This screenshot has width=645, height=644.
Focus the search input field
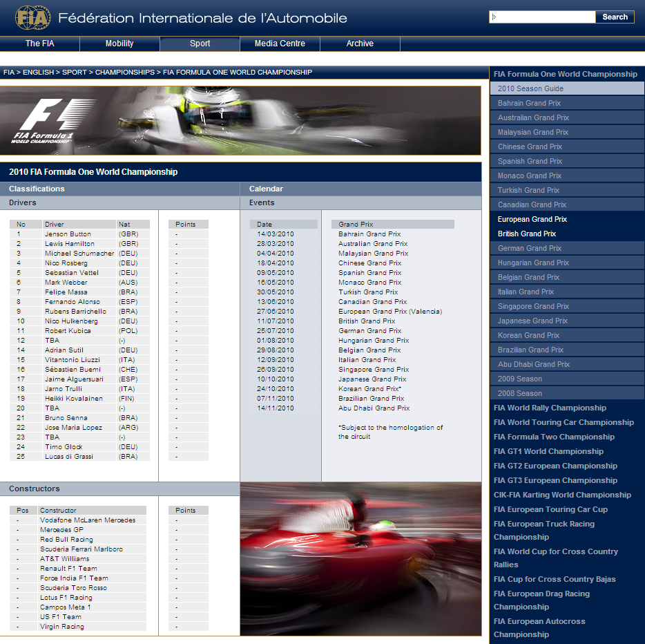tap(542, 17)
